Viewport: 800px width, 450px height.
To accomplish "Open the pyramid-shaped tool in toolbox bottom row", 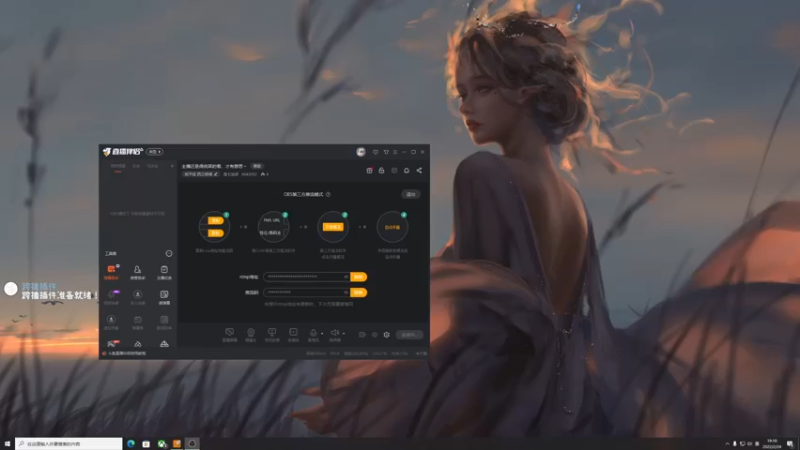I will tap(164, 344).
